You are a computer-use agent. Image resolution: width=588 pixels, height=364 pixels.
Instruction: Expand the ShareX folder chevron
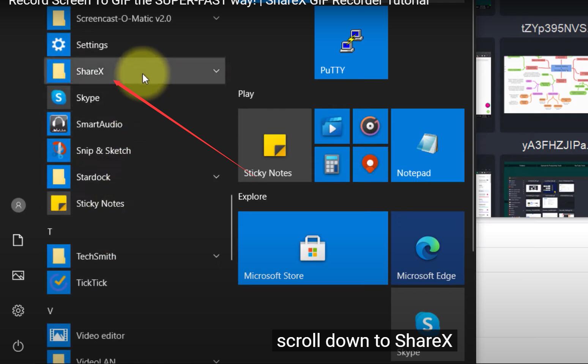216,71
